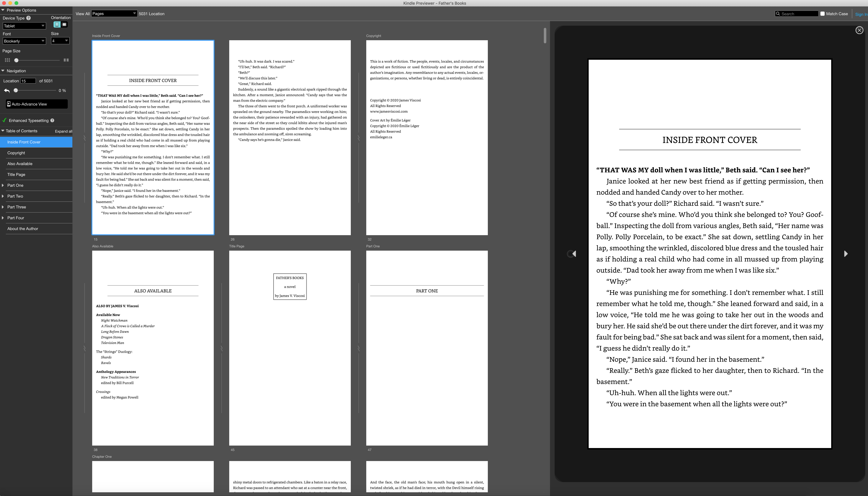Click the Enhanced Typesetting help icon
This screenshot has width=868, height=496.
click(x=52, y=121)
